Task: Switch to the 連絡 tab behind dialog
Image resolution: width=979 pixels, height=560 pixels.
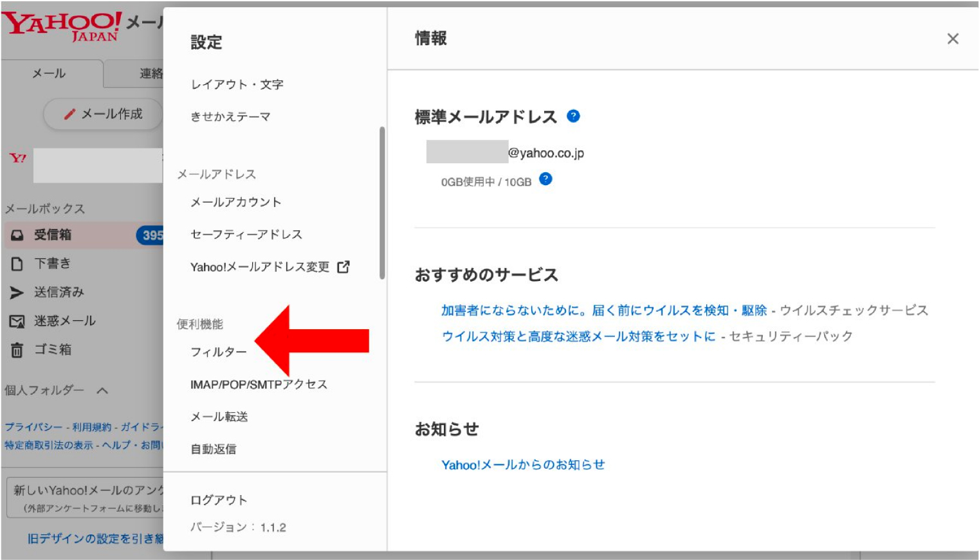Action: coord(134,73)
